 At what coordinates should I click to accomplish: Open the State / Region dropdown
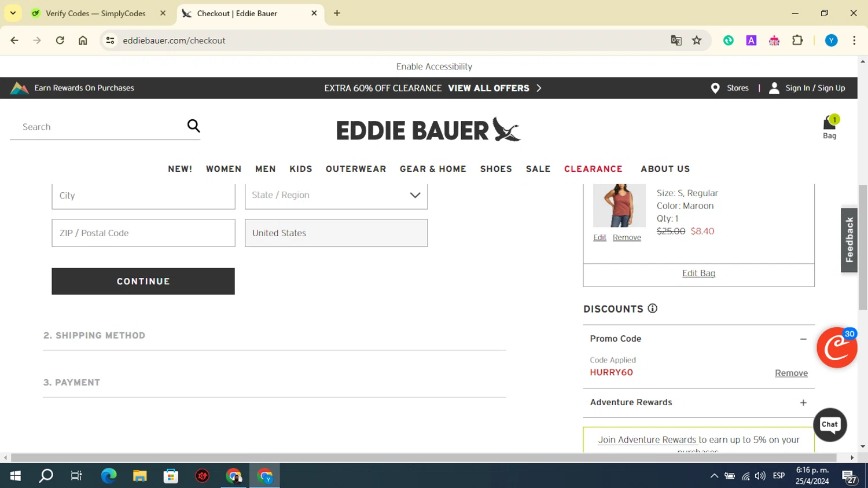pos(336,195)
